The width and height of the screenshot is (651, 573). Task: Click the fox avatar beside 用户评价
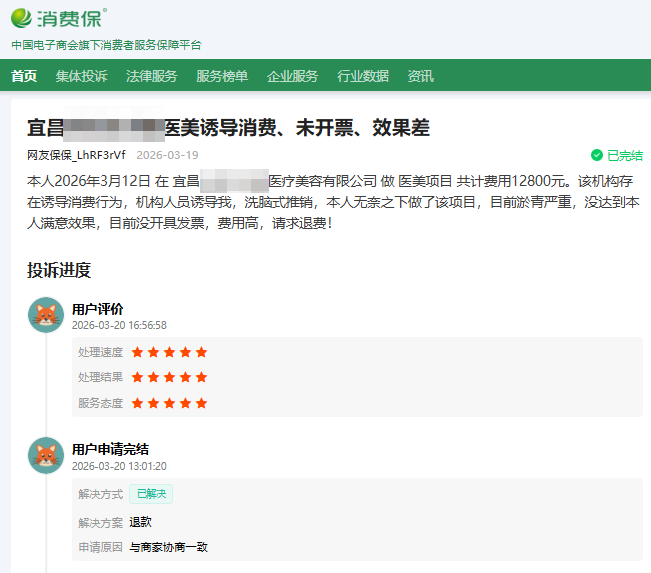45,316
